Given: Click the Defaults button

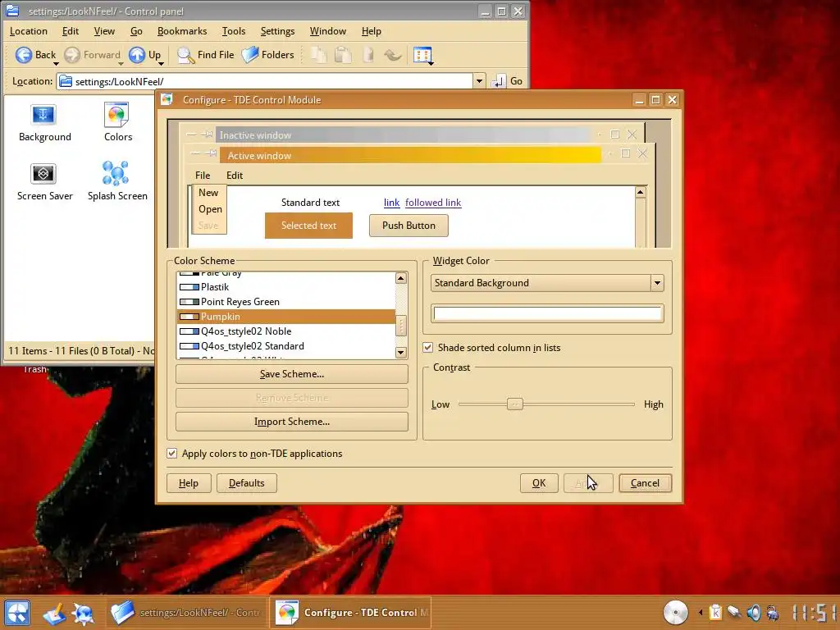Looking at the screenshot, I should tap(246, 483).
